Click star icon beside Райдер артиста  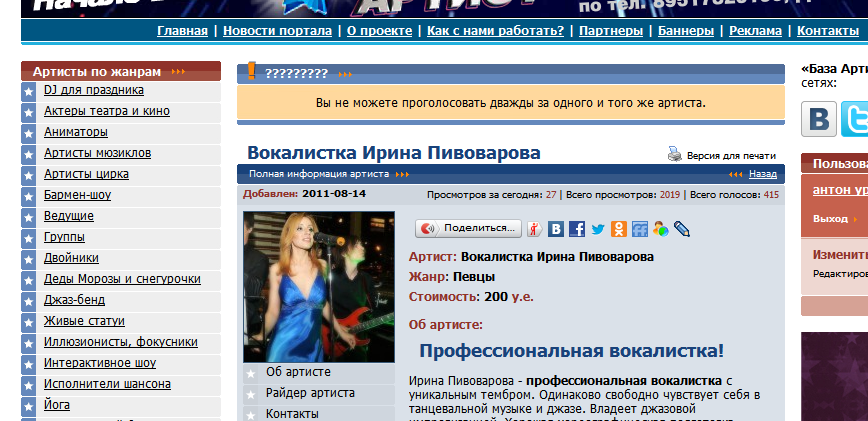click(x=251, y=395)
